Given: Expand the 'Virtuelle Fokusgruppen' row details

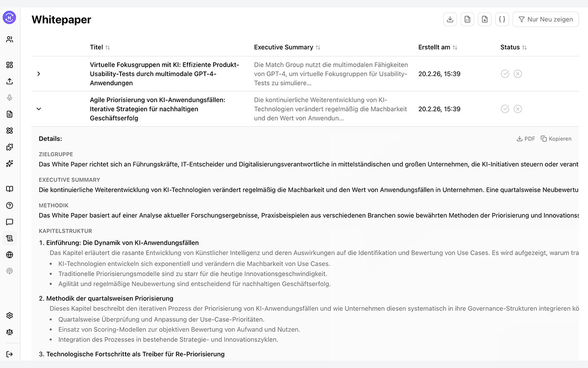Looking at the screenshot, I should tap(38, 74).
